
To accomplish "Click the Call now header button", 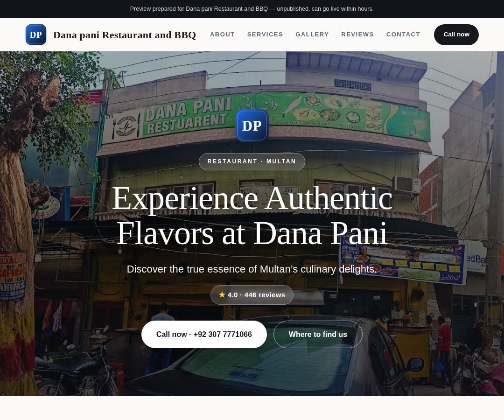I will coord(456,35).
